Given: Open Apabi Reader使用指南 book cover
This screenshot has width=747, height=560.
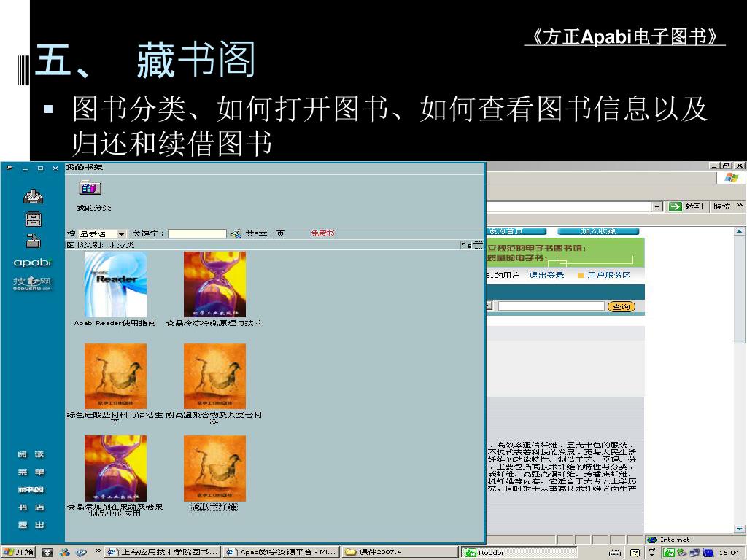Looking at the screenshot, I should click(x=115, y=284).
